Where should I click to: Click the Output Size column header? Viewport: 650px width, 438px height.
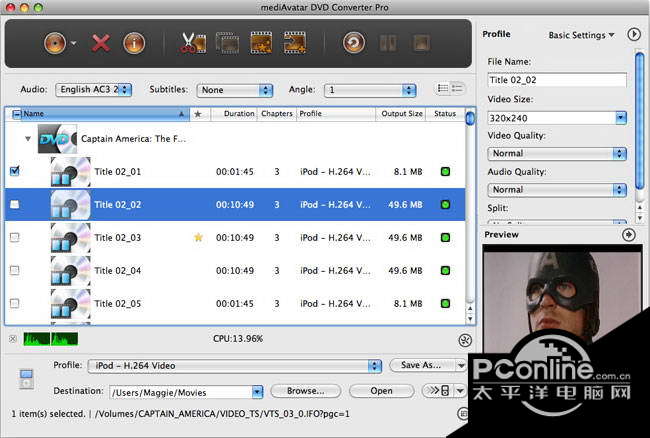(401, 114)
